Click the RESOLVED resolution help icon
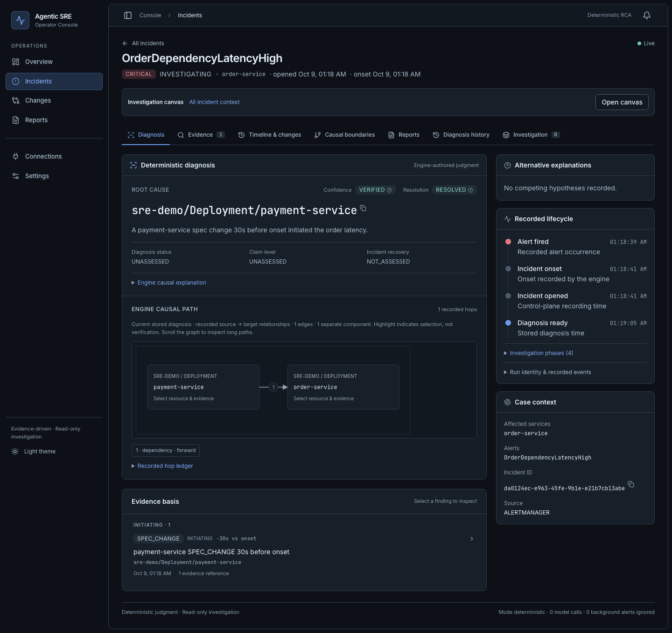Image resolution: width=672 pixels, height=633 pixels. 470,190
